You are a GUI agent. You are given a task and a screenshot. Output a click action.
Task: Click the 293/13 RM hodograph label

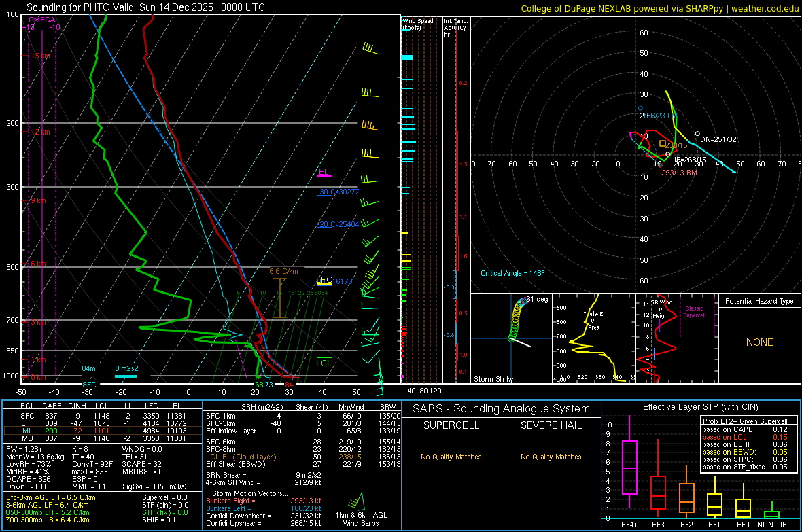(679, 173)
